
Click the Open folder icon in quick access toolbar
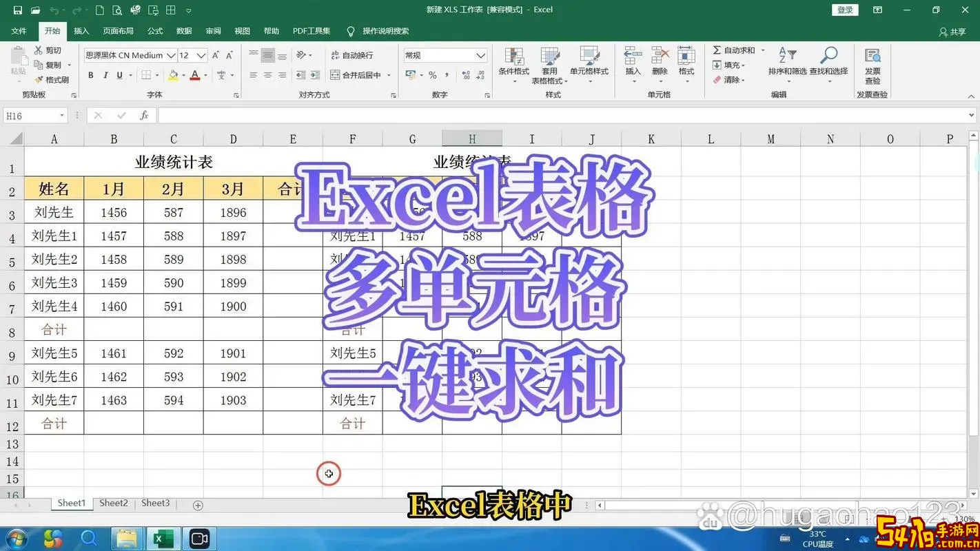pyautogui.click(x=35, y=10)
